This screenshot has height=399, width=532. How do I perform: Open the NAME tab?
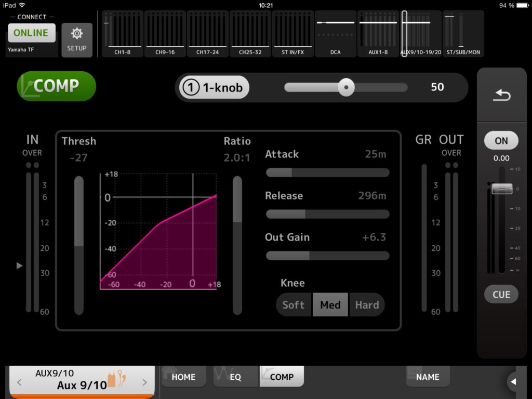pyautogui.click(x=427, y=377)
